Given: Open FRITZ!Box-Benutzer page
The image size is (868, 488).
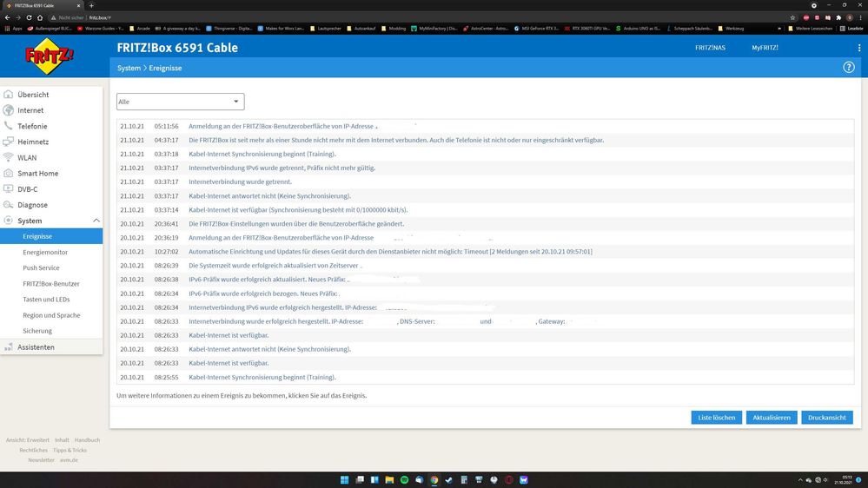Looking at the screenshot, I should [x=51, y=284].
